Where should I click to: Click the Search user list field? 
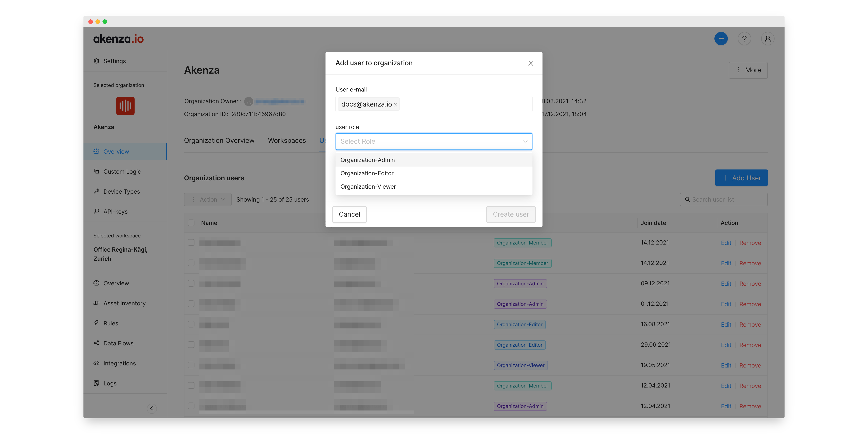723,200
